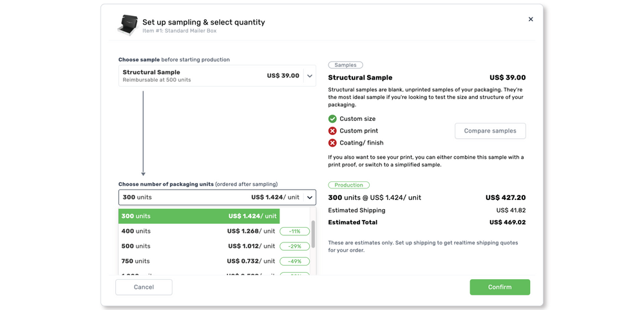644x310 pixels.
Task: Click the US$ 427.20 production price
Action: 506,197
